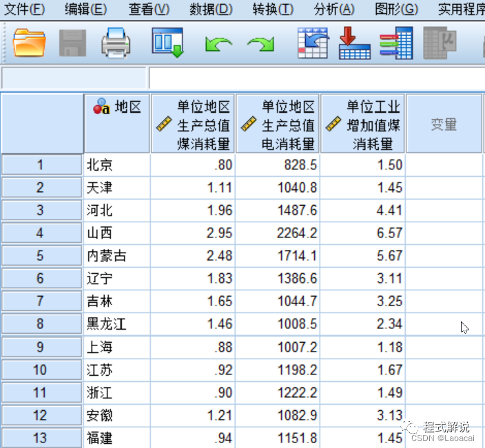The height and width of the screenshot is (448, 485).
Task: Click the Save floppy disk icon
Action: 73,43
